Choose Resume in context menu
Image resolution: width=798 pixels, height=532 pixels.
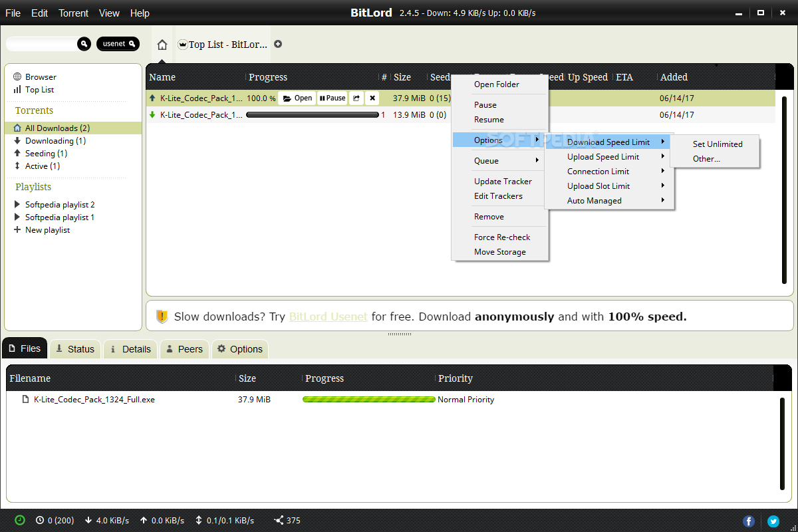tap(500, 120)
